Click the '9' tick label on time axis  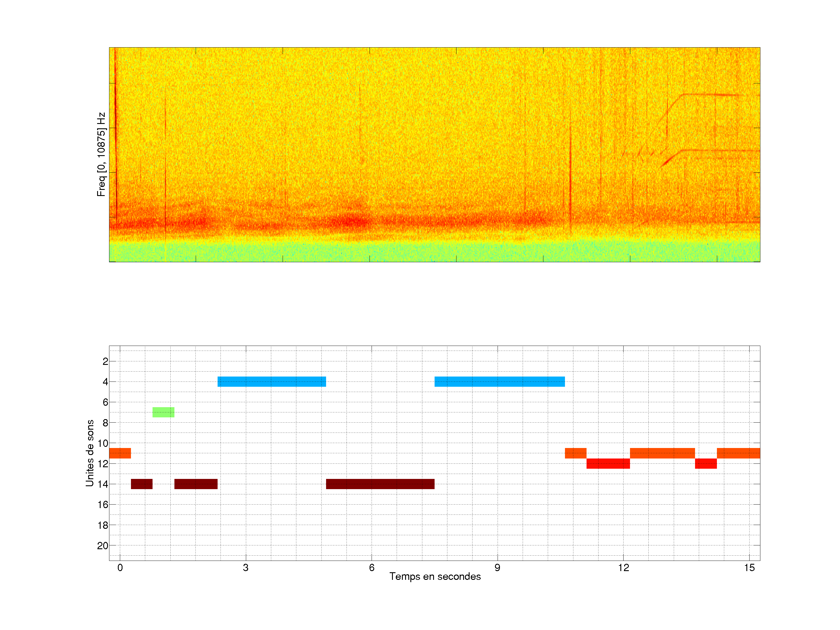(498, 567)
